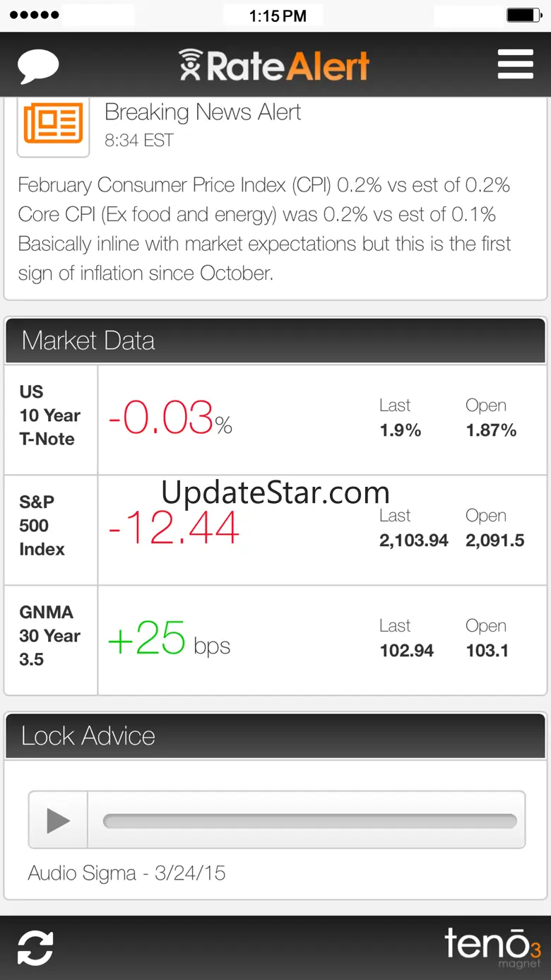Viewport: 551px width, 980px height.
Task: Tap the RateAlert logo
Action: point(274,66)
